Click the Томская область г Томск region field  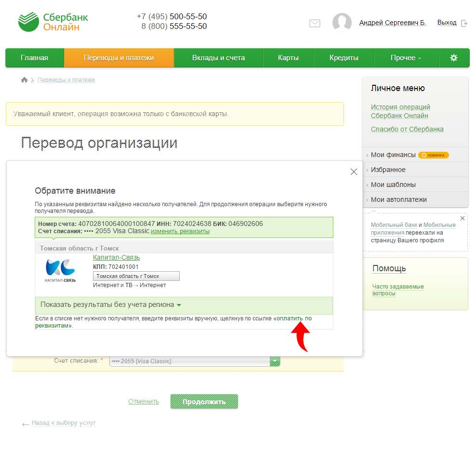pyautogui.click(x=136, y=276)
